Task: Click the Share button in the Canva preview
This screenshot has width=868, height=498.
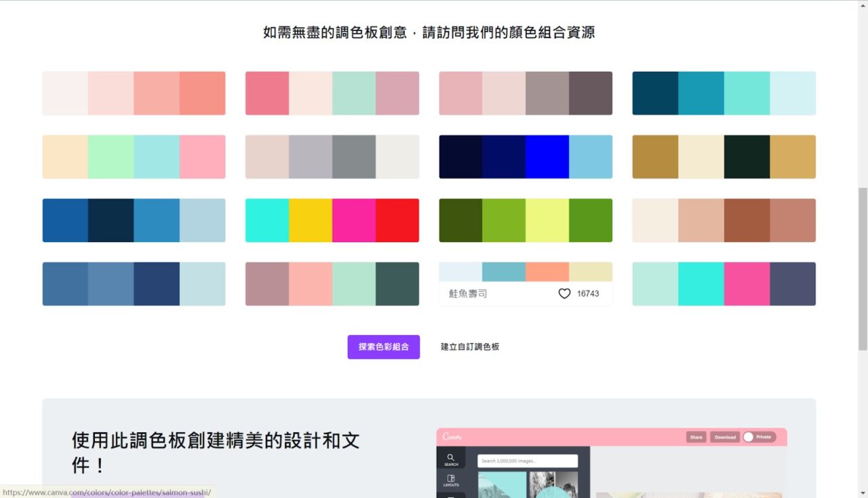Action: pos(696,437)
